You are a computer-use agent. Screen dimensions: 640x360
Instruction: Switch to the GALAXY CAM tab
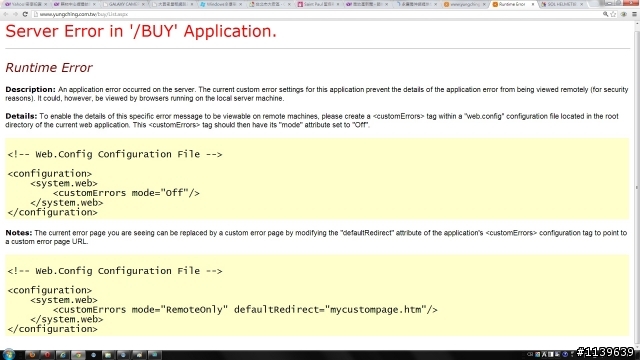click(124, 4)
